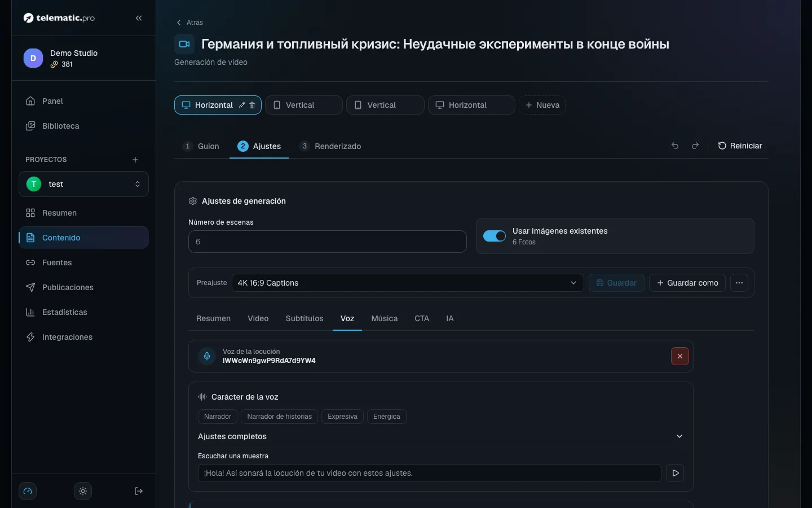Redo the last change
The image size is (812, 508).
695,146
